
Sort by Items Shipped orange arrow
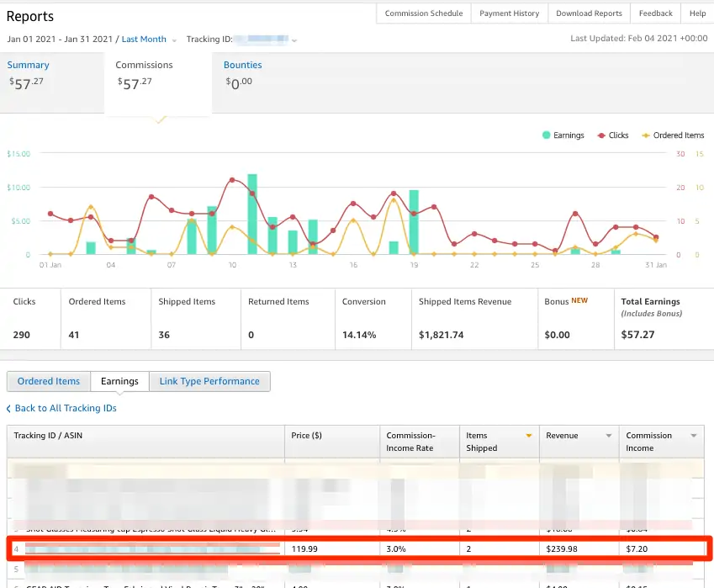[529, 436]
